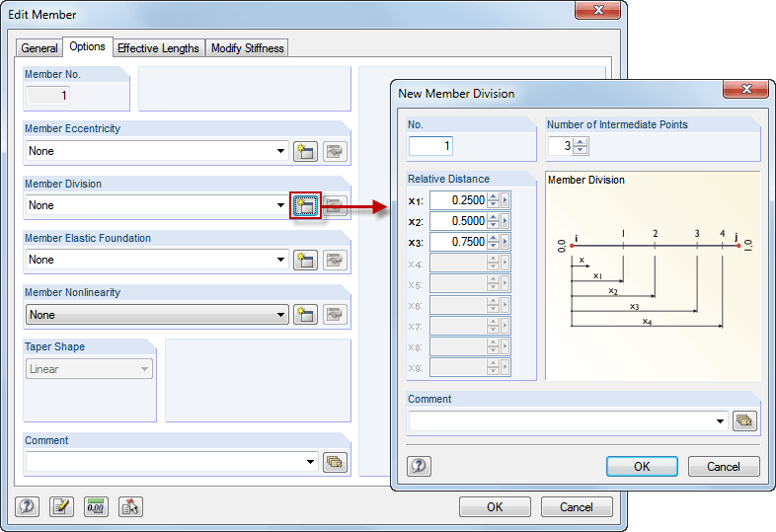Click the arrow button next to x1 field
The height and width of the screenshot is (532, 776).
coord(504,200)
